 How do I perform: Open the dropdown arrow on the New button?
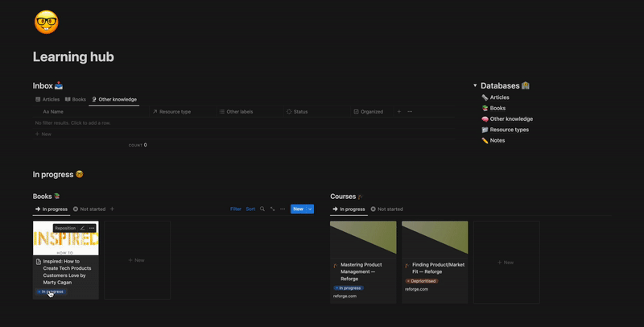tap(310, 209)
